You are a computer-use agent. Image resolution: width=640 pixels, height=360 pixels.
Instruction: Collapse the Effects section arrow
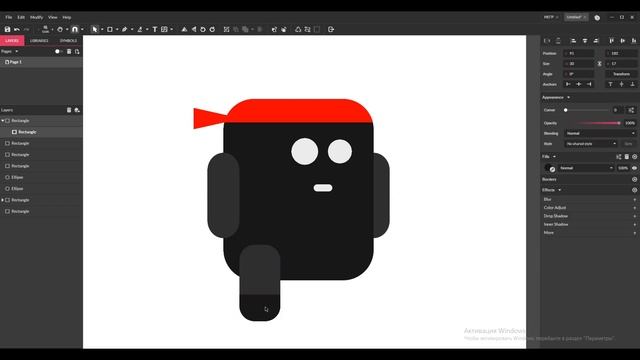point(560,190)
